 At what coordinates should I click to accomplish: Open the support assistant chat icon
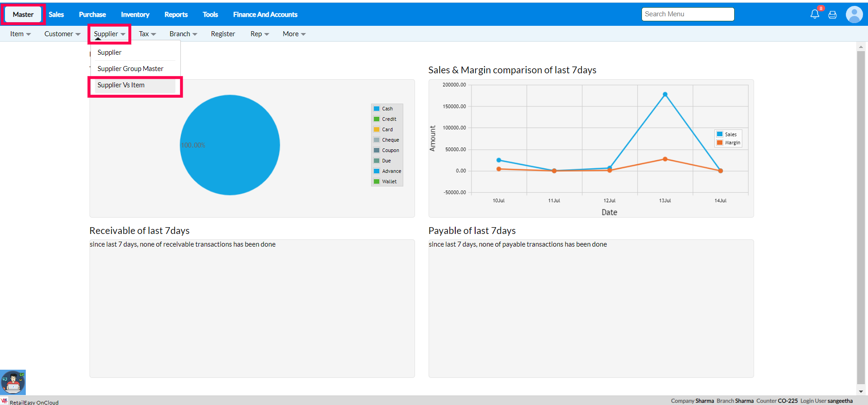point(13,382)
